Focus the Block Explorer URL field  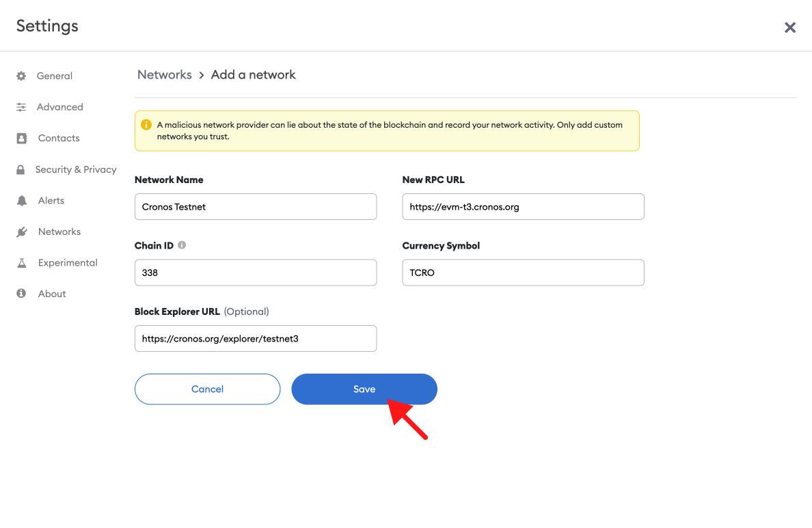pyautogui.click(x=256, y=339)
